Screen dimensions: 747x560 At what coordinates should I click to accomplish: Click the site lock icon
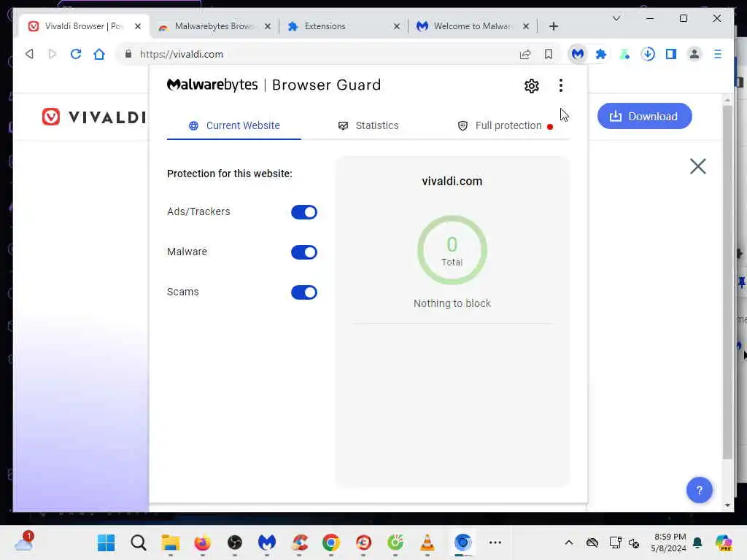pos(128,54)
